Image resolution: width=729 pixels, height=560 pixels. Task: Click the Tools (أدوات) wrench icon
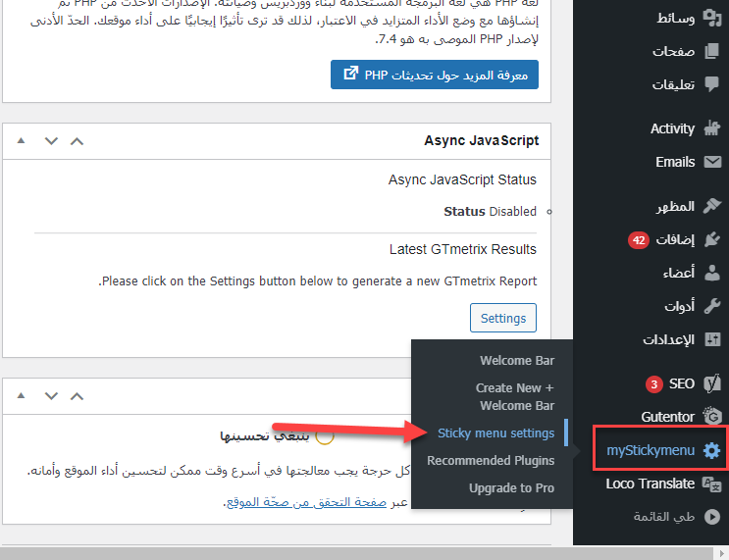[711, 306]
